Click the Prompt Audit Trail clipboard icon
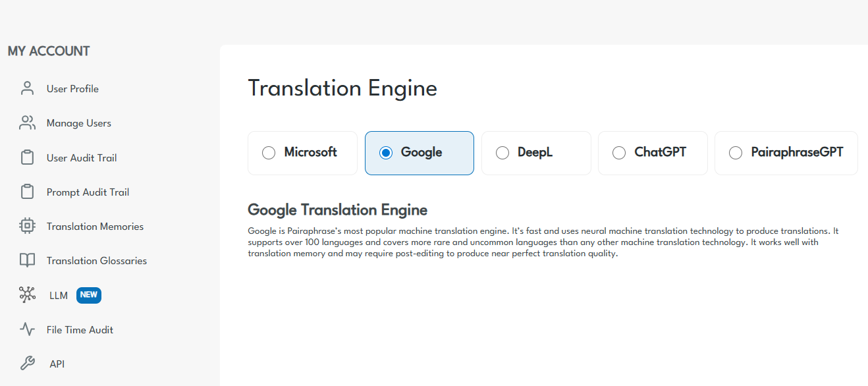The image size is (868, 386). point(27,192)
